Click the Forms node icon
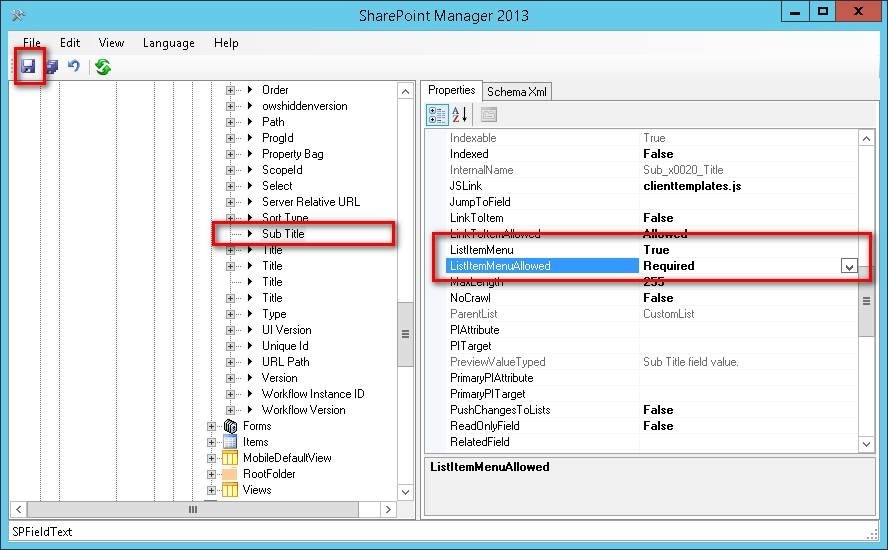 [230, 426]
